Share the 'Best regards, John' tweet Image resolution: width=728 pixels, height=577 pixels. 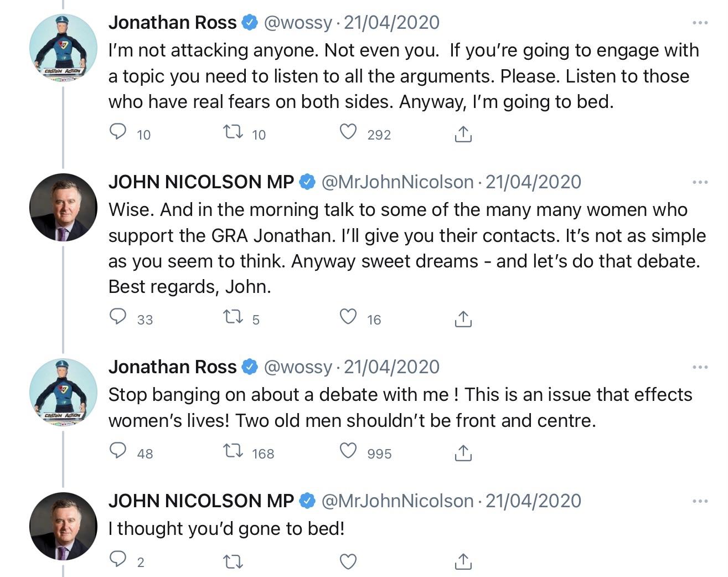pyautogui.click(x=463, y=318)
